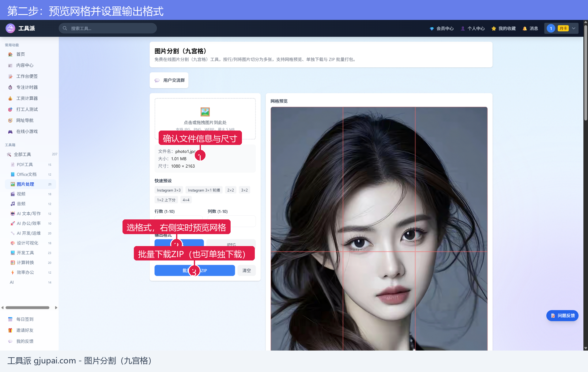Viewport: 588px width, 372px height.
Task: Select the Instagram 3×1 轮播 preset
Action: [x=204, y=190]
